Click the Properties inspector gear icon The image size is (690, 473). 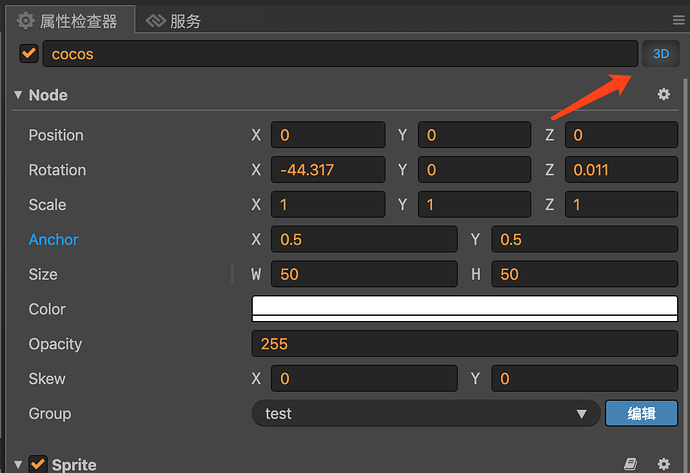pyautogui.click(x=25, y=21)
